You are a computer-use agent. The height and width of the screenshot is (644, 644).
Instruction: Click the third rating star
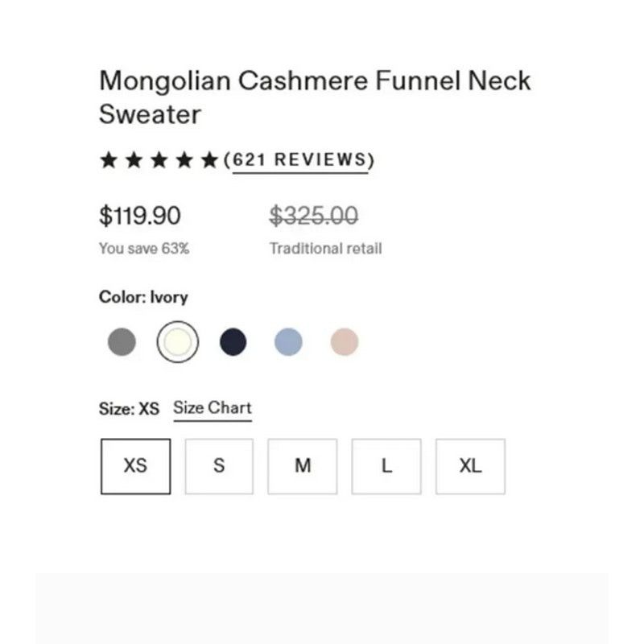159,159
